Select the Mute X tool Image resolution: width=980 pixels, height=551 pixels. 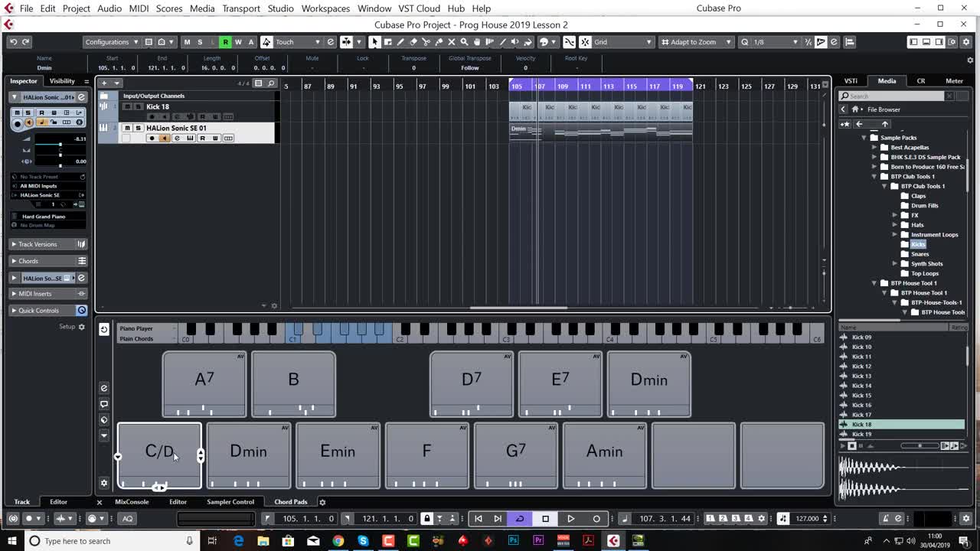452,42
